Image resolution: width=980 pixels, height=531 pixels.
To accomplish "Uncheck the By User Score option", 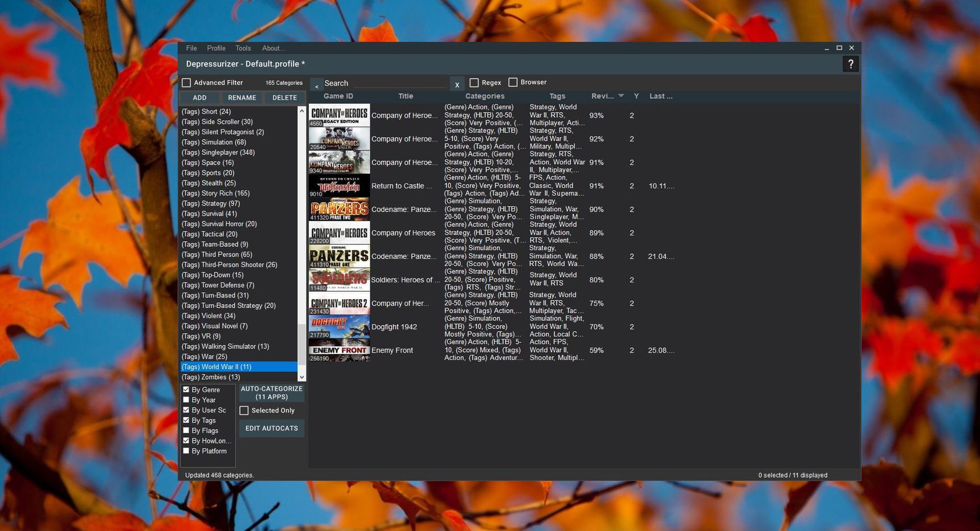I will (x=186, y=410).
